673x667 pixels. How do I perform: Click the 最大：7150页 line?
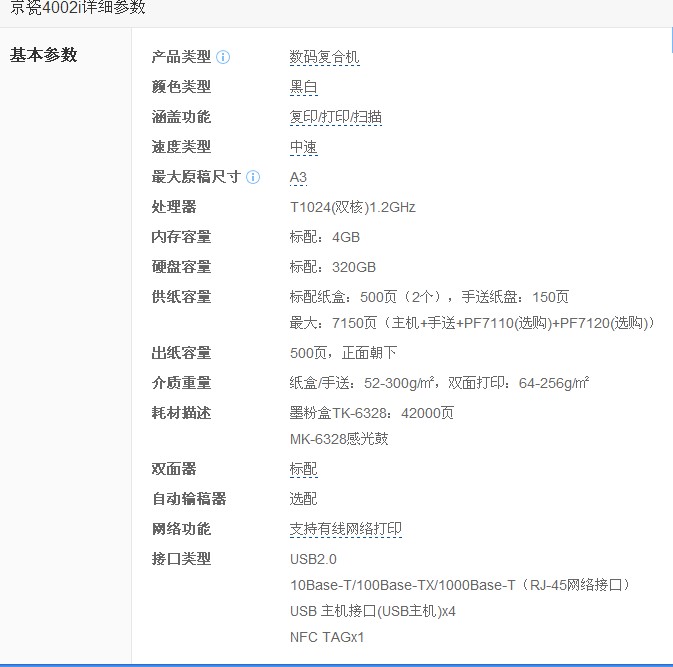point(473,323)
